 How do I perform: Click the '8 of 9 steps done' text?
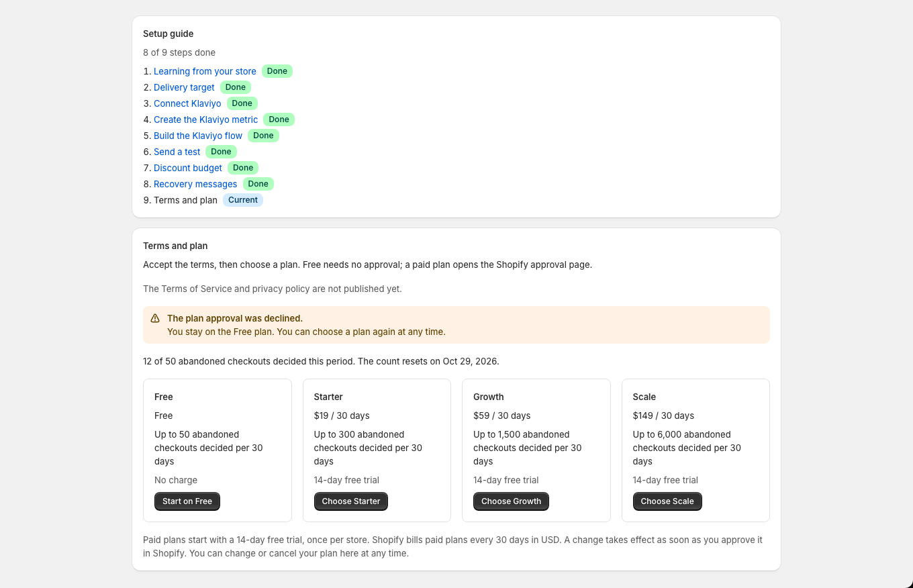(x=179, y=52)
